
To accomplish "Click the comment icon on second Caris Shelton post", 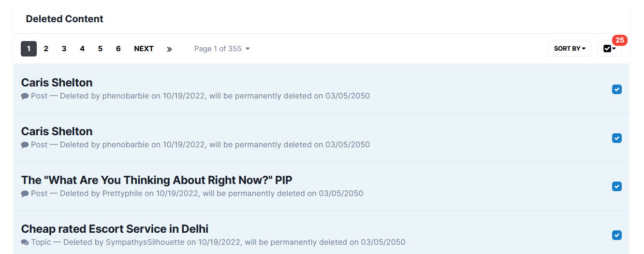I will [x=25, y=145].
